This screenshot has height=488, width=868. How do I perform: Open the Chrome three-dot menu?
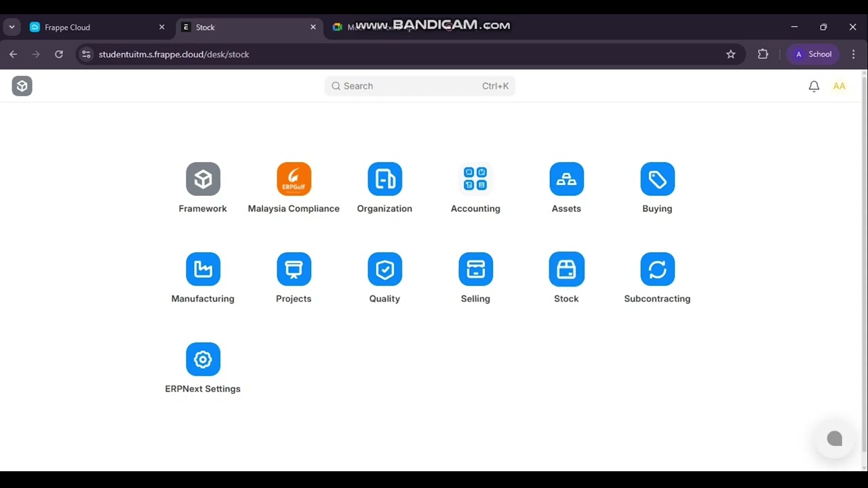[x=854, y=54]
